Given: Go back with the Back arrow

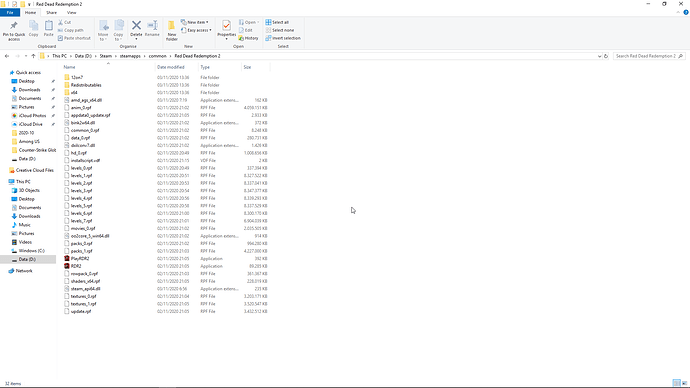Looking at the screenshot, I should click(7, 56).
